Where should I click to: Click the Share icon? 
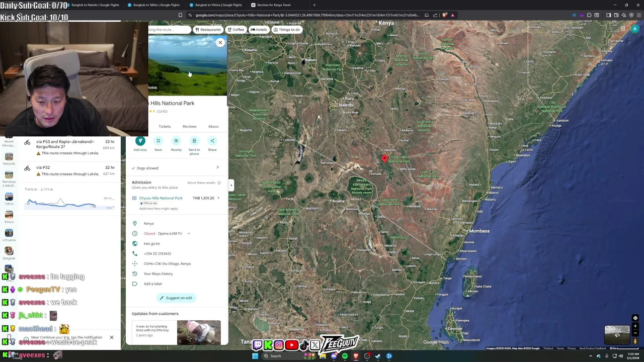(212, 141)
